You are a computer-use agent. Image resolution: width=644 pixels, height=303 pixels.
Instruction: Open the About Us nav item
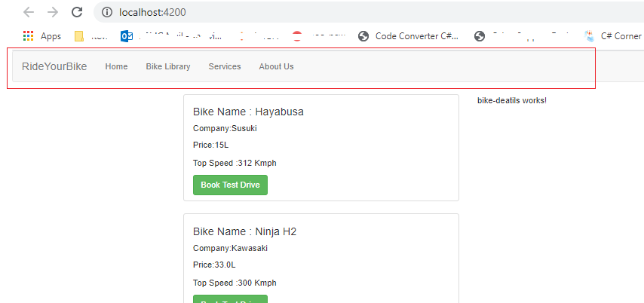coord(276,66)
